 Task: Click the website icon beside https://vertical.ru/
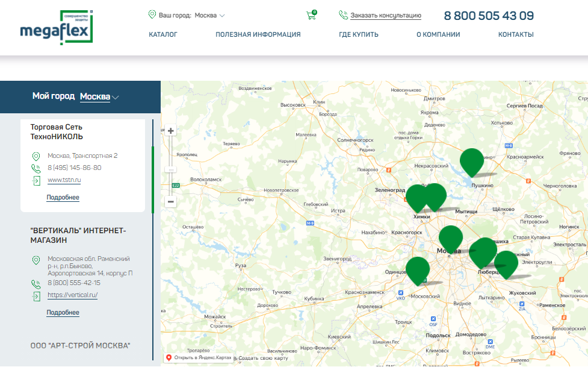(36, 296)
